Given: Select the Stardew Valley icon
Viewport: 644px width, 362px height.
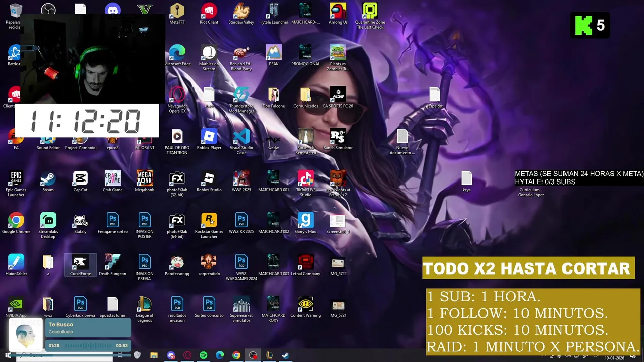Looking at the screenshot, I should (x=241, y=14).
